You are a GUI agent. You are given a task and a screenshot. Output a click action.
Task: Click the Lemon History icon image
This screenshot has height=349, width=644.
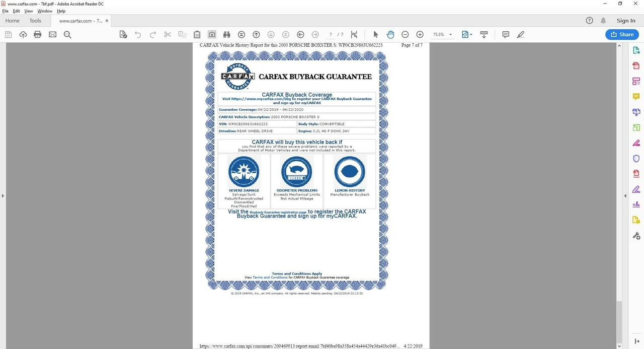click(350, 171)
